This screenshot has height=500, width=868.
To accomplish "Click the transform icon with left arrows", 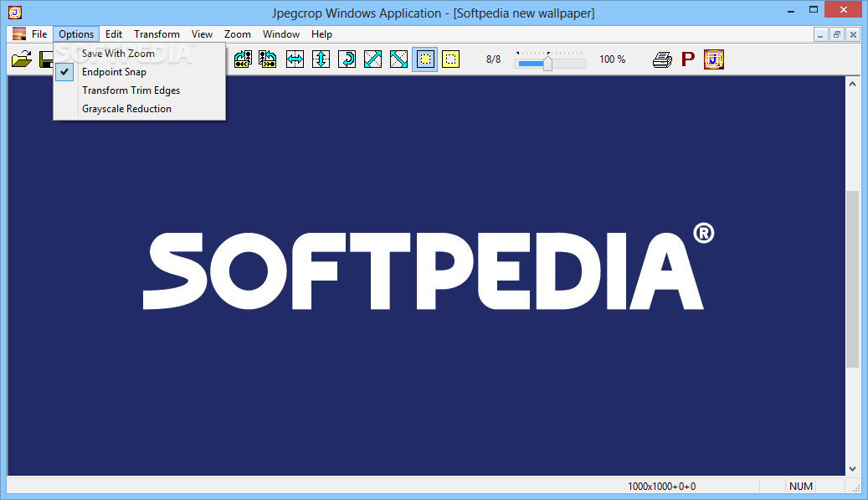I will tap(243, 59).
